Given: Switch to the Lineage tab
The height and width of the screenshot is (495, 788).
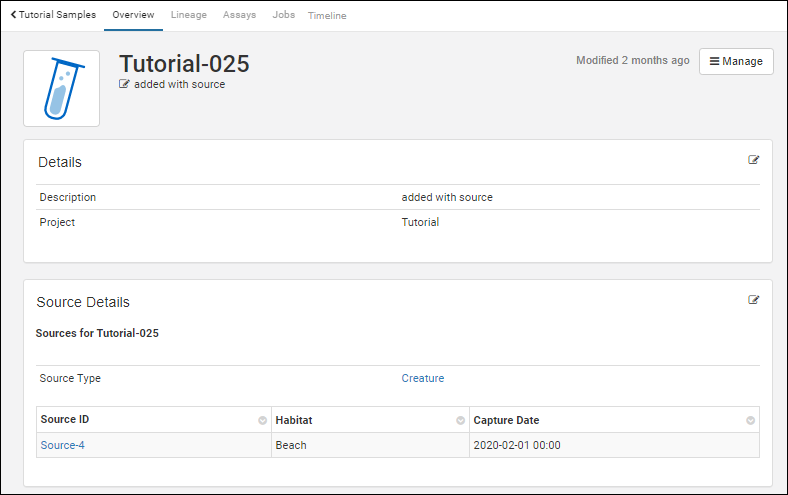Looking at the screenshot, I should click(188, 15).
